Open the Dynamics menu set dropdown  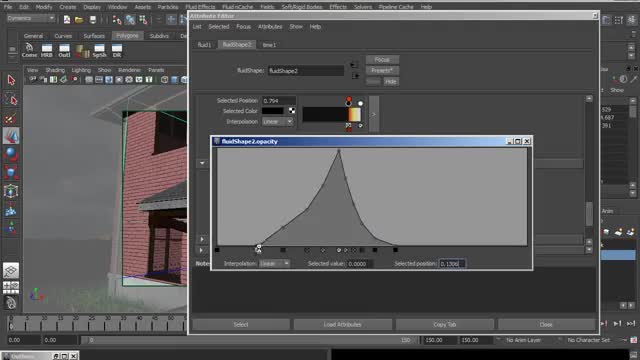pos(31,18)
